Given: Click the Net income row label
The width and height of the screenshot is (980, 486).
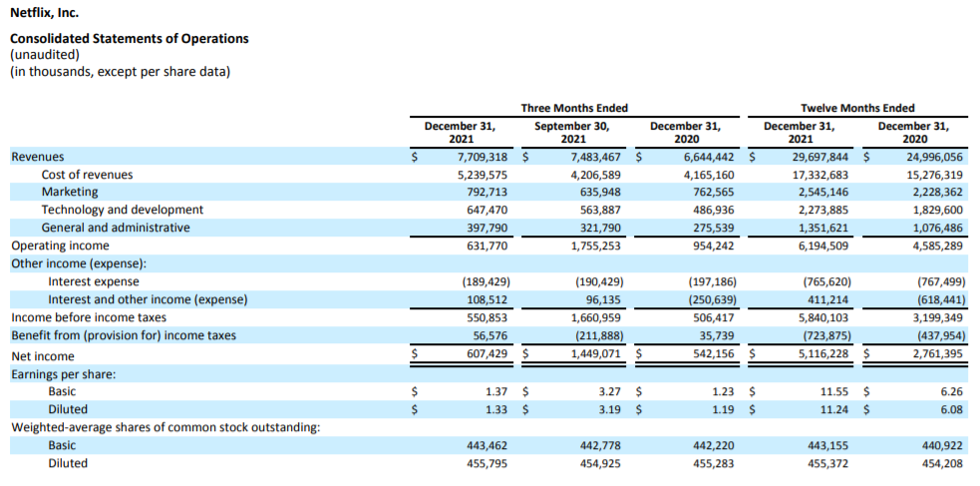Looking at the screenshot, I should point(43,356).
